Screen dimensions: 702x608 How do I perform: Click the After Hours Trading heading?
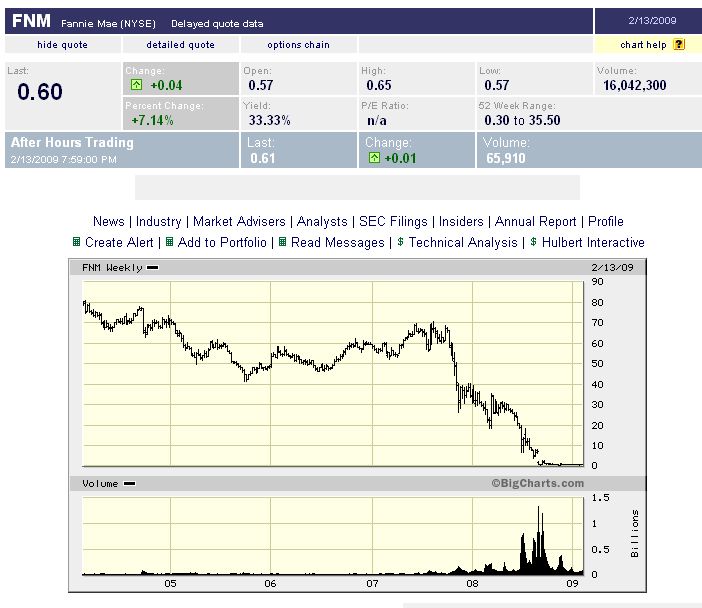pos(72,142)
